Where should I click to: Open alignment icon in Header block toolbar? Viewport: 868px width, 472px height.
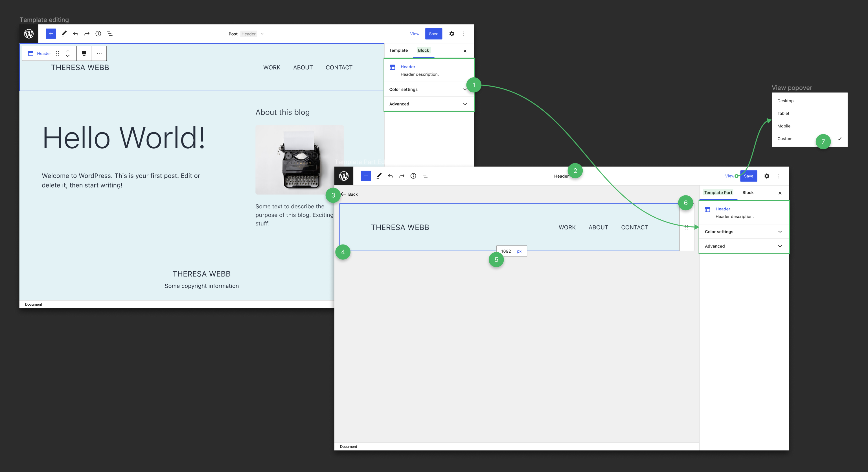tap(84, 53)
